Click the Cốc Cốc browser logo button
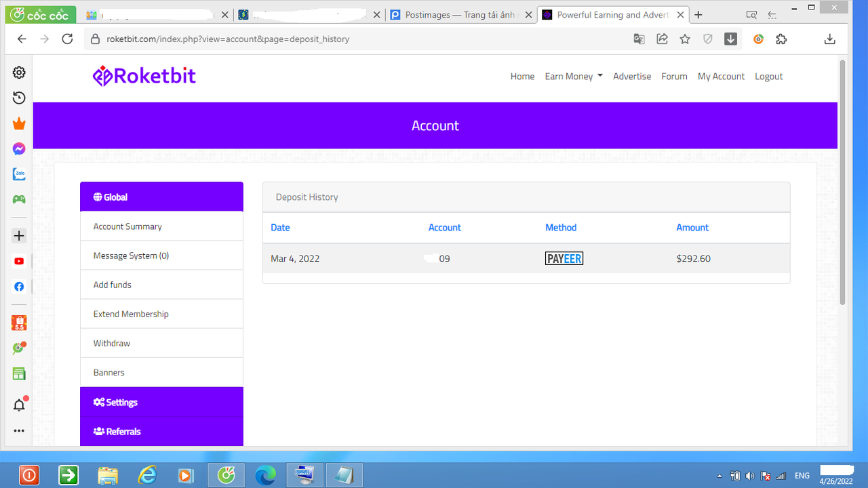 40,14
